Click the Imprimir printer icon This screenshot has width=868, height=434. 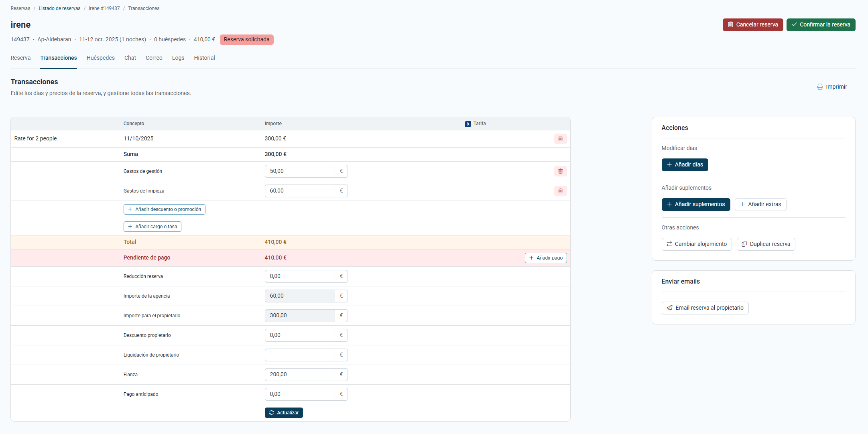click(820, 87)
